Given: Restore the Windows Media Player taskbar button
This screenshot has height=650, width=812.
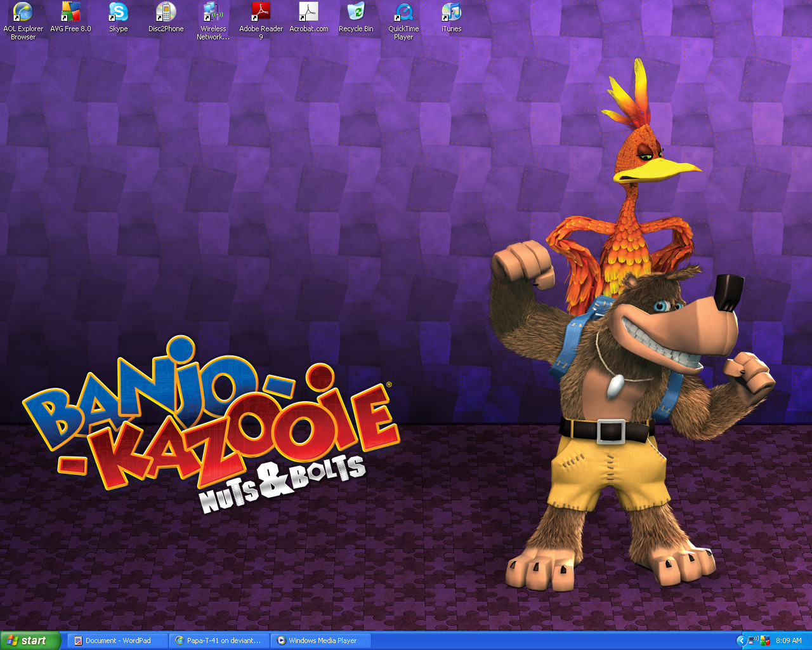Looking at the screenshot, I should (x=320, y=640).
